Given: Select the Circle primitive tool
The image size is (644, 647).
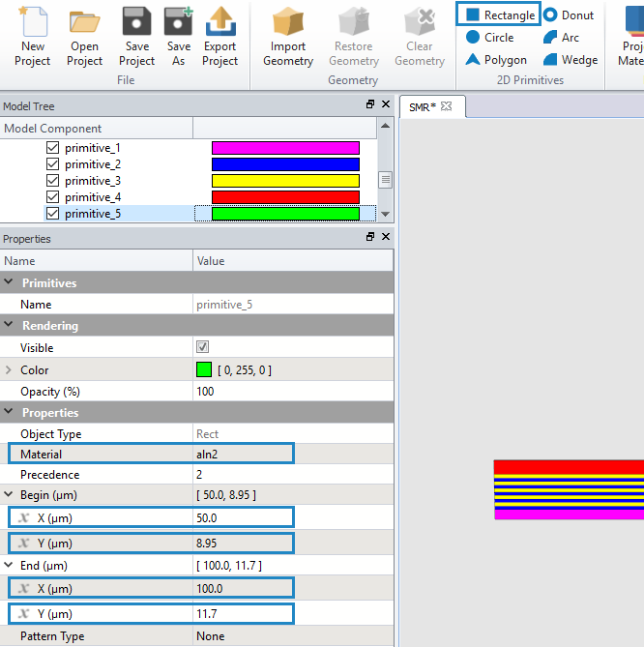Looking at the screenshot, I should pos(489,38).
